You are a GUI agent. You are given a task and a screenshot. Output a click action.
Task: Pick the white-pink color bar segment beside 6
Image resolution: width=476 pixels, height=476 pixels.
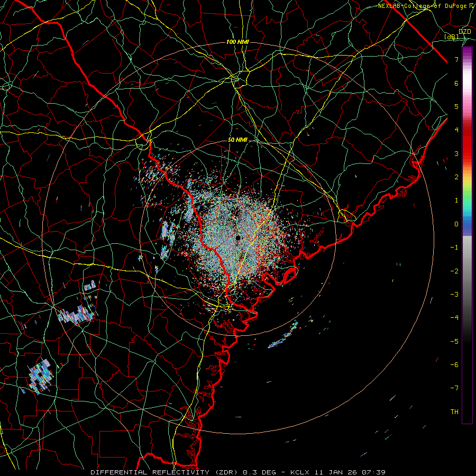tap(467, 83)
